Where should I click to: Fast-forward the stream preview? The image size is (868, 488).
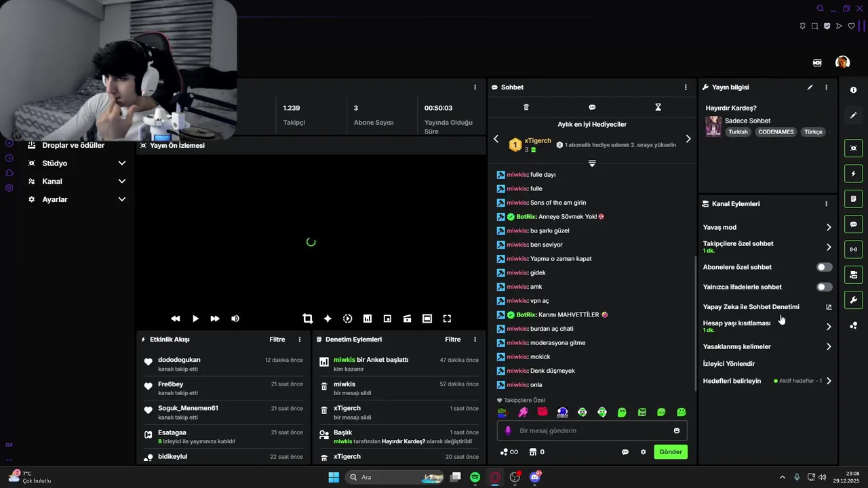pyautogui.click(x=215, y=319)
